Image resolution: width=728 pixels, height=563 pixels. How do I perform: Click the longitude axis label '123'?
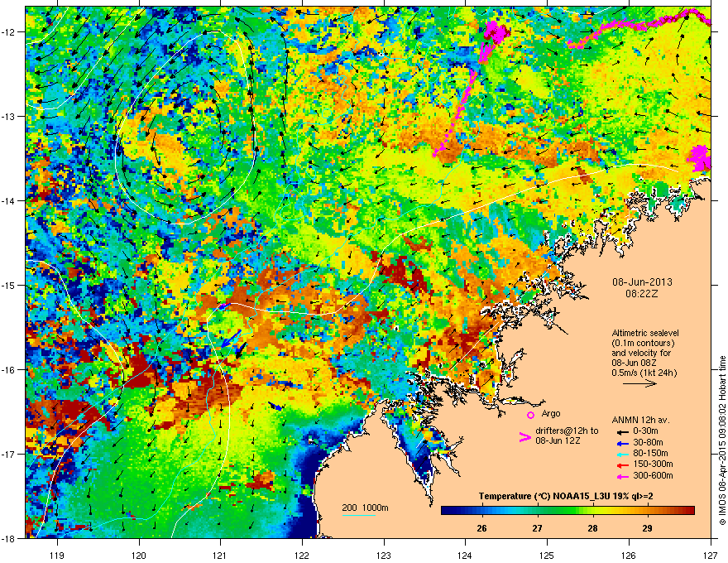pyautogui.click(x=384, y=555)
